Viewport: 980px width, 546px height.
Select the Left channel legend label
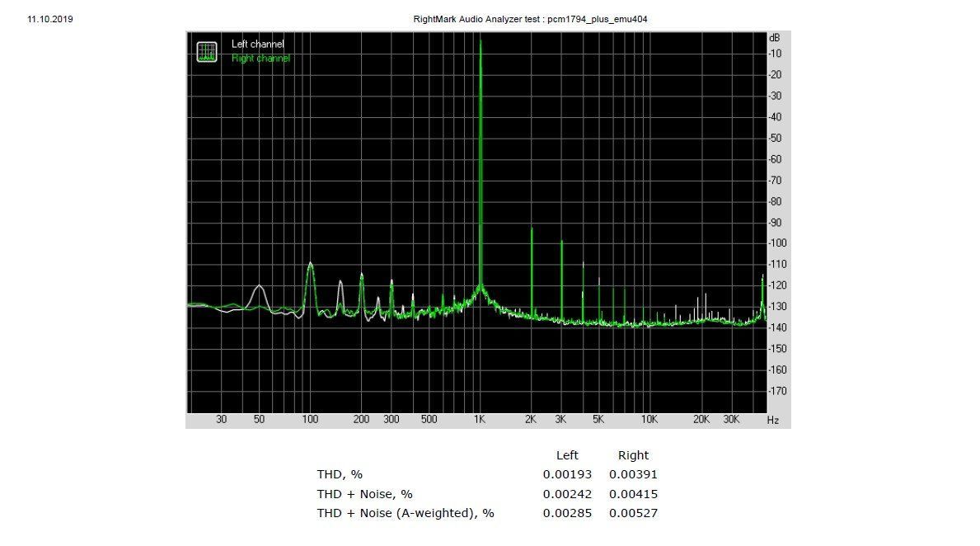click(x=257, y=44)
